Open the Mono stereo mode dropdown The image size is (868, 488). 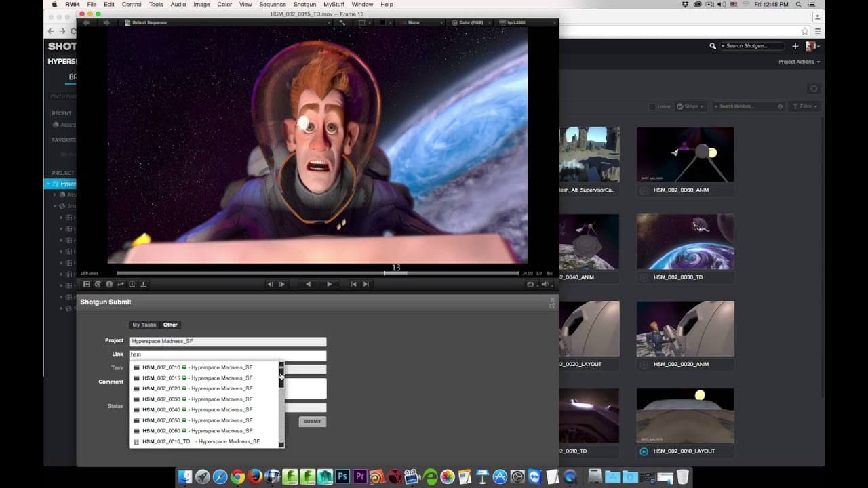[421, 22]
